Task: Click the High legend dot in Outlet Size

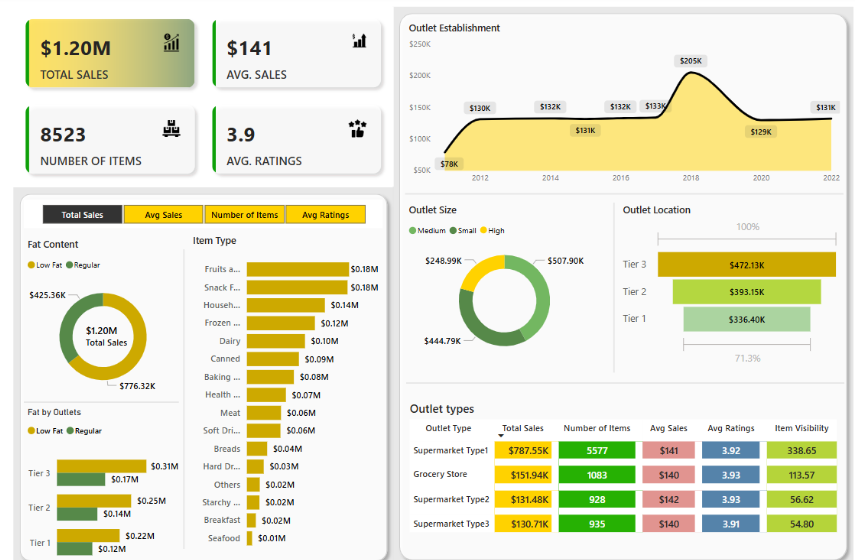Action: click(484, 231)
